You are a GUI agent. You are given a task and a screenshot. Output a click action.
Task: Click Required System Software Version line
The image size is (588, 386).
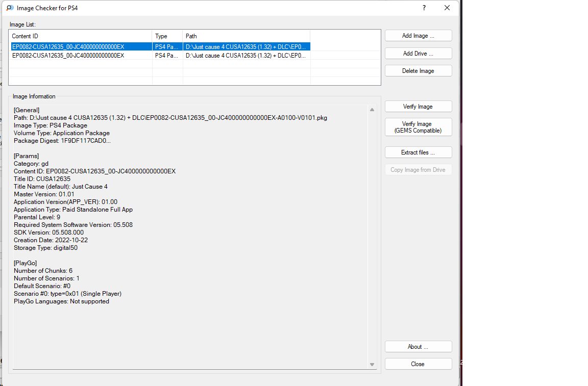click(73, 225)
